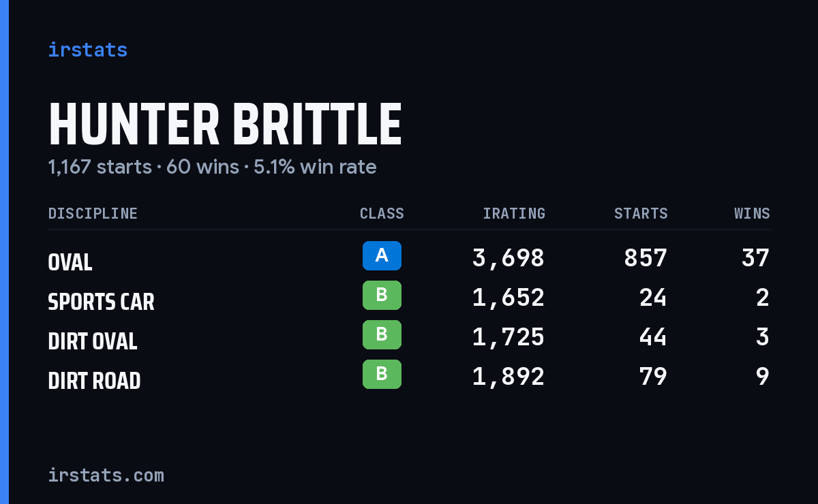Click the Oval class A badge
818x504 pixels.
(x=382, y=255)
